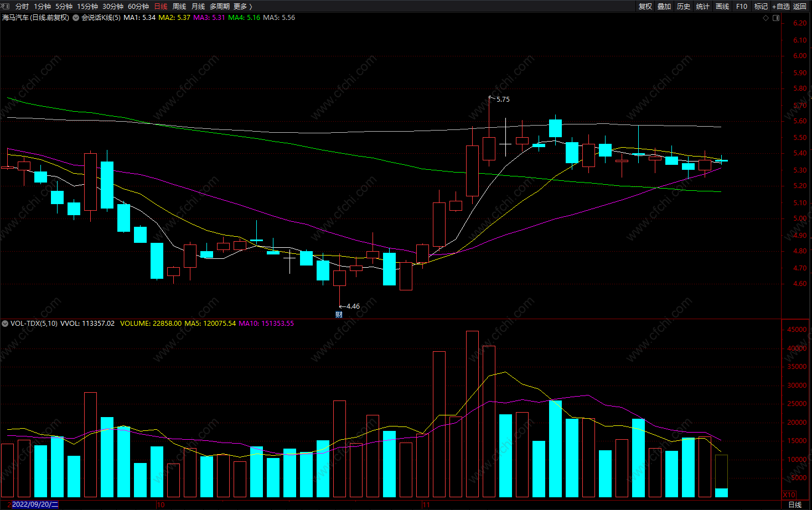Select the 日线 daily chart tab
Image resolution: width=812 pixels, height=510 pixels.
tap(161, 7)
